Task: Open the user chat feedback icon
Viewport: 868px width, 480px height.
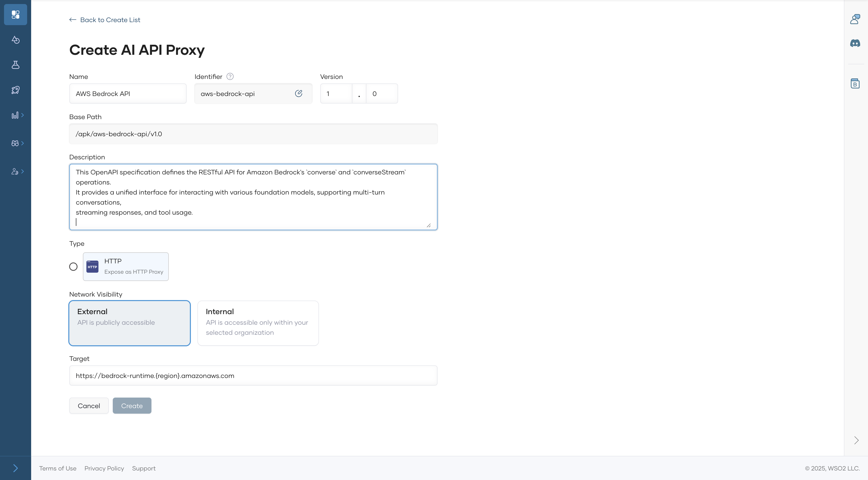Action: coord(855,19)
